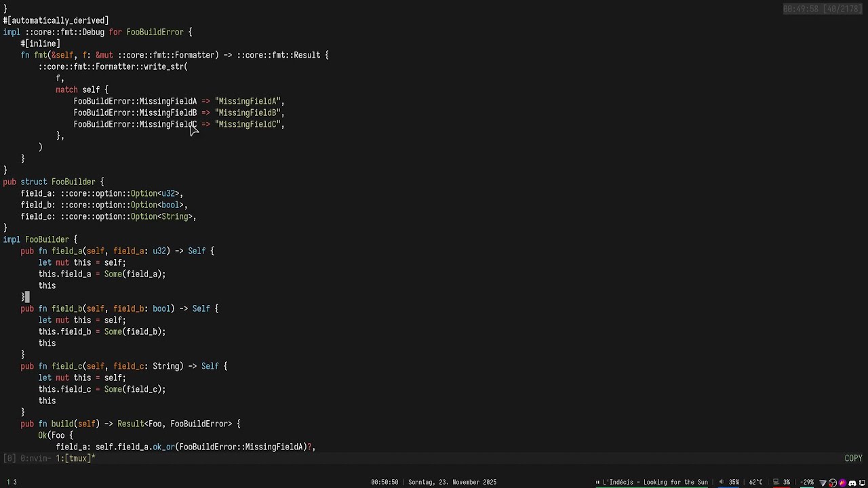Viewport: 868px width, 488px height.
Task: Click the "MissingFieldB" string literal
Action: (248, 113)
